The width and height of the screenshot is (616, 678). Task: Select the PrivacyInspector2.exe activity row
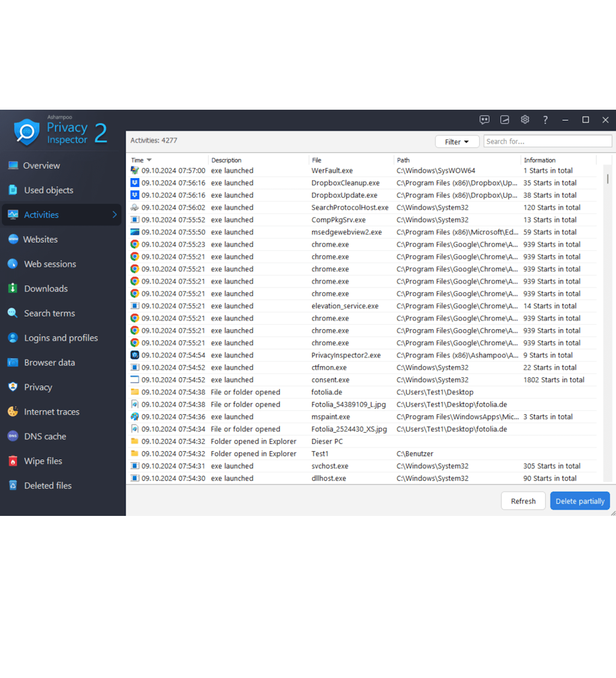pos(346,355)
